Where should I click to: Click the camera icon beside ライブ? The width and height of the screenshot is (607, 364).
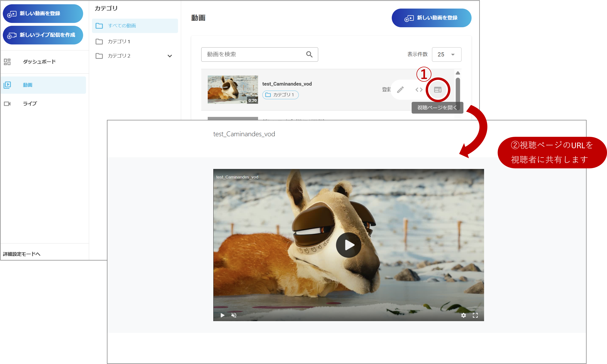point(7,104)
